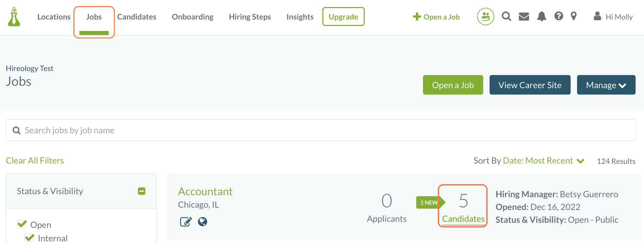Click the Hireology Test breadcrumb text
644x245 pixels.
click(x=30, y=68)
